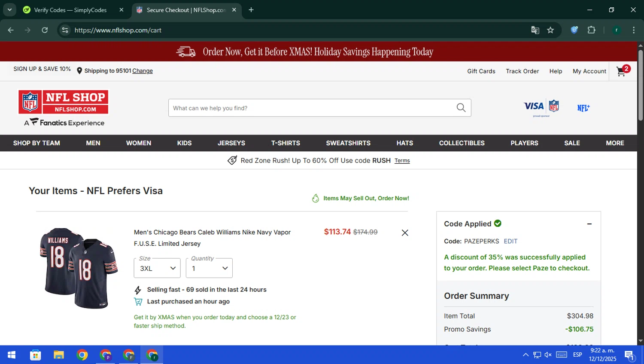Open the Bitwarden shield extension icon
The image size is (644, 364).
(x=574, y=30)
